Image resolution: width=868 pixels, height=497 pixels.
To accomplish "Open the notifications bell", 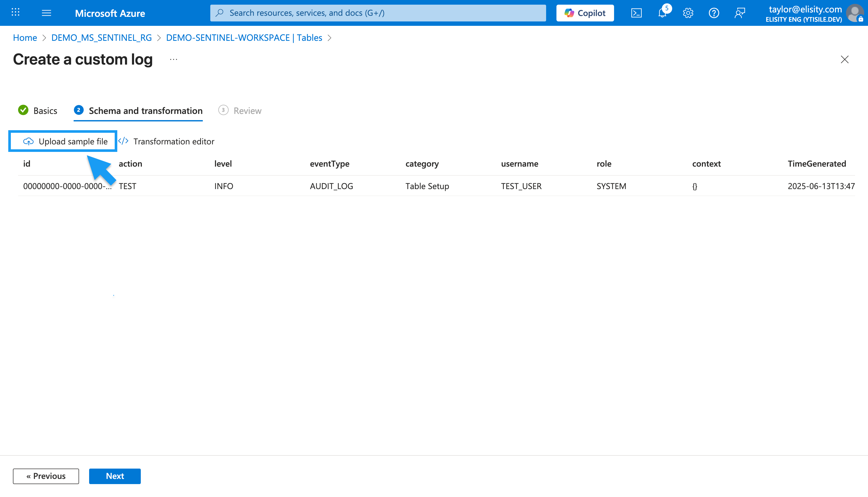I will point(663,13).
